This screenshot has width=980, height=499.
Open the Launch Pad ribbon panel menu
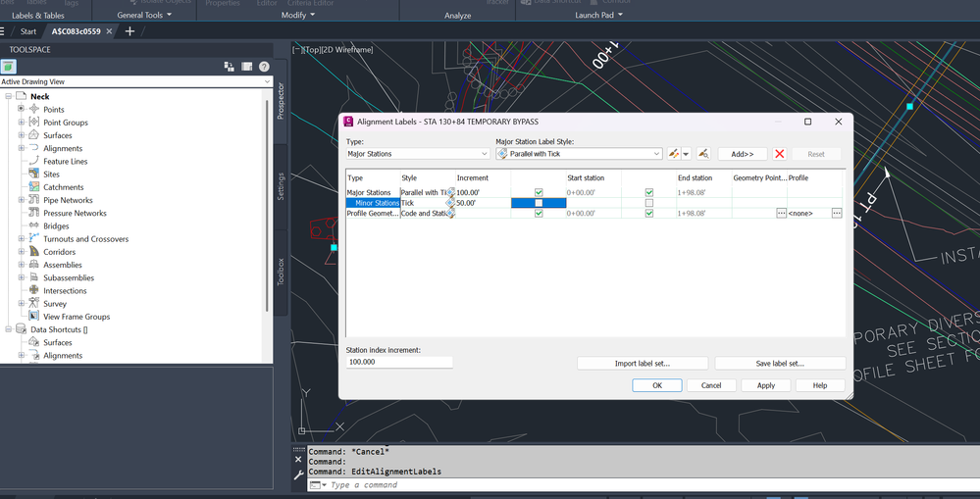click(x=598, y=15)
